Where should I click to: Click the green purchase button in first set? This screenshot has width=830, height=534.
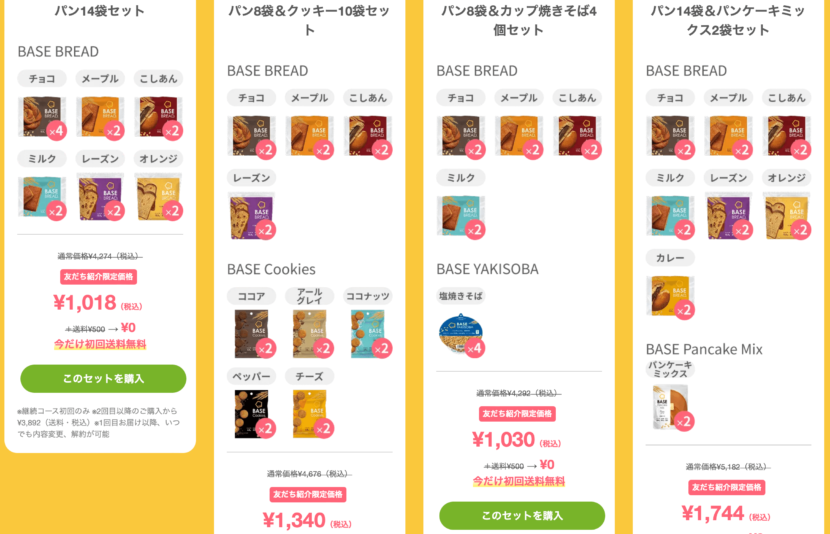(103, 378)
